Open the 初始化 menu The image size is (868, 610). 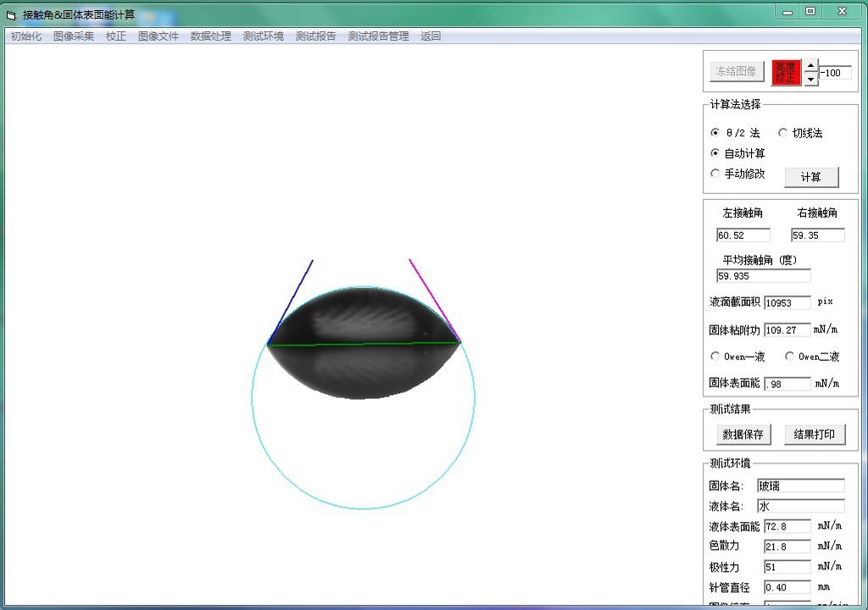pos(25,36)
